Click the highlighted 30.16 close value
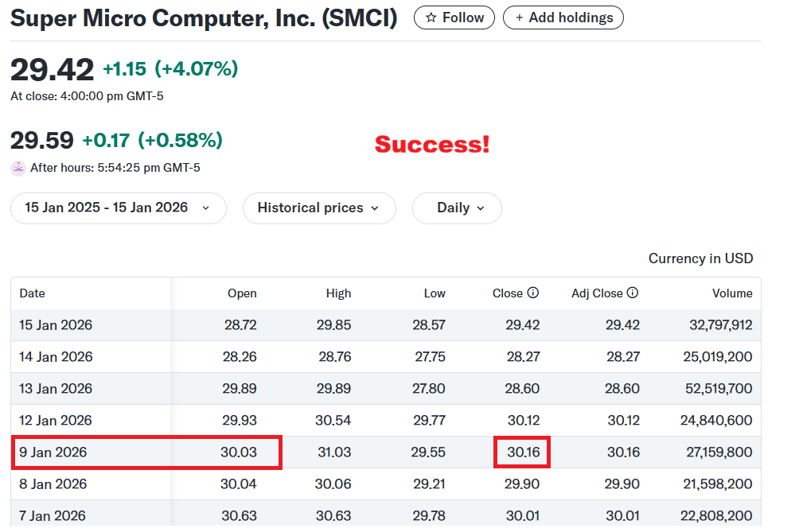The width and height of the screenshot is (799, 532). [522, 452]
